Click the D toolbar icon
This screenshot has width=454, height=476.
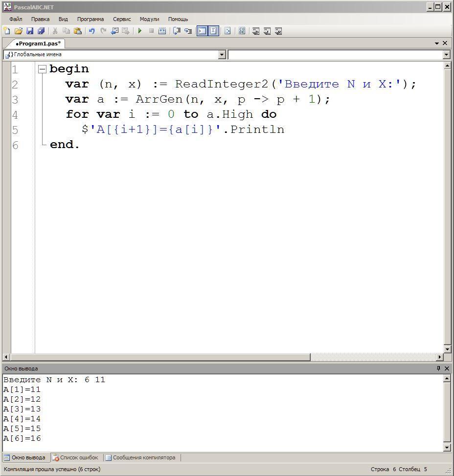[256, 31]
